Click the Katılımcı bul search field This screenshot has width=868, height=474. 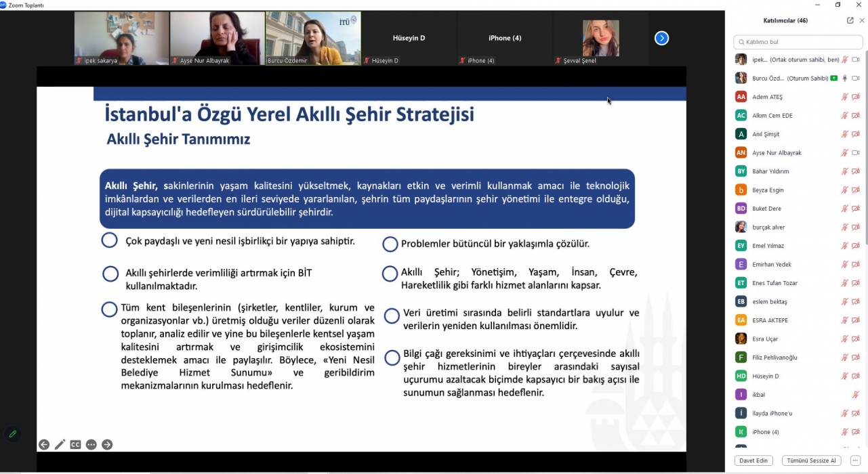pos(800,42)
